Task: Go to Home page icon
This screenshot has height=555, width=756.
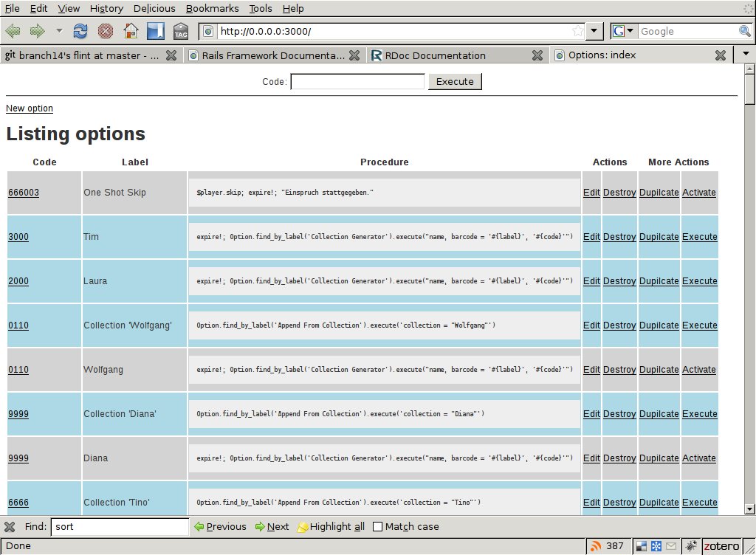Action: pos(131,31)
